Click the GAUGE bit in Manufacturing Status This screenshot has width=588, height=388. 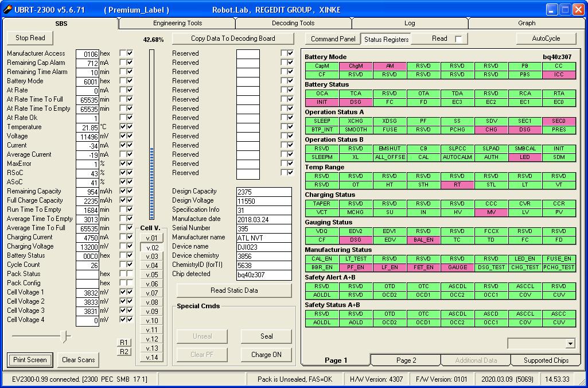pos(457,267)
